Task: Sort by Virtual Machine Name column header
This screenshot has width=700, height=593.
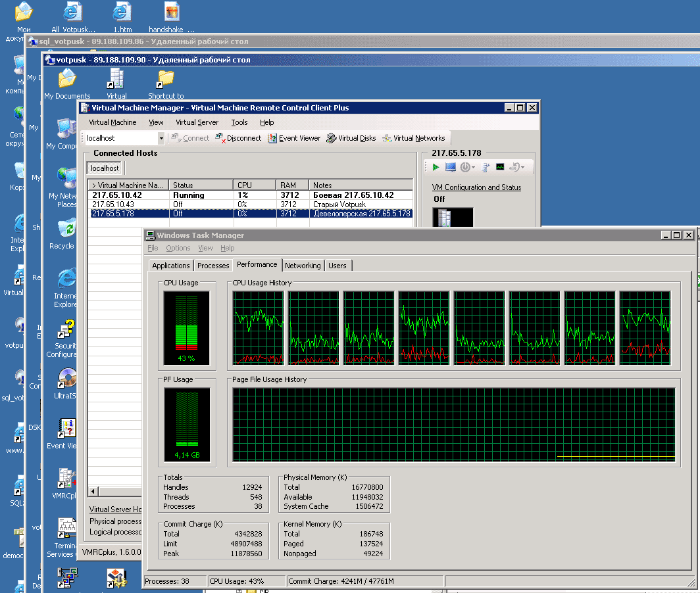Action: [x=128, y=185]
